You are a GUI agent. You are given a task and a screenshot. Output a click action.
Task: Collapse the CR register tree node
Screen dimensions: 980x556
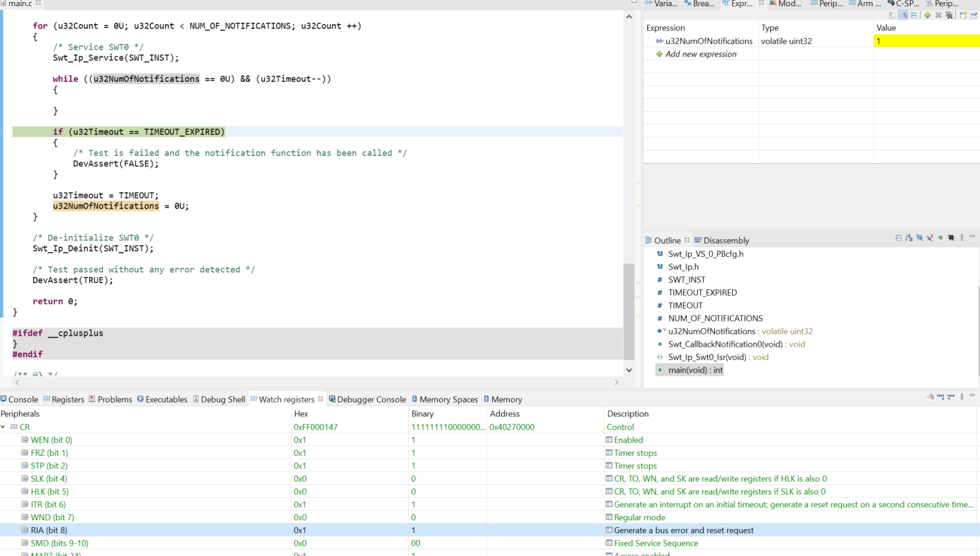tap(3, 427)
